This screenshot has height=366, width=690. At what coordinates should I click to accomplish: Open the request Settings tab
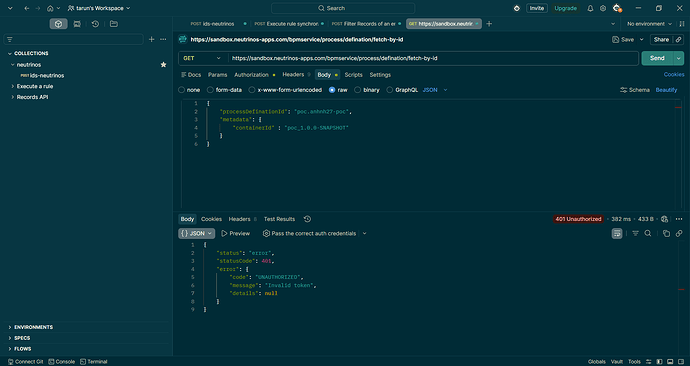[x=380, y=75]
